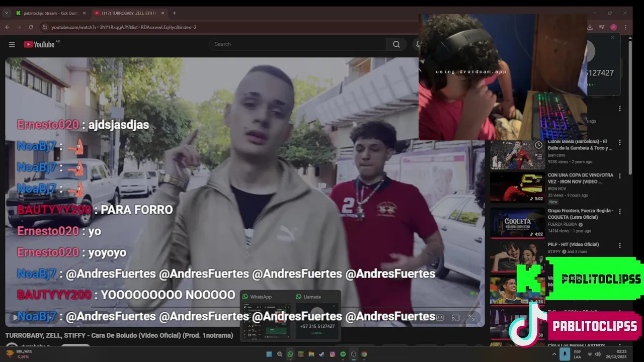The height and width of the screenshot is (362, 644).
Task: Add Messi video to Watch later clock icon
Action: (x=538, y=145)
